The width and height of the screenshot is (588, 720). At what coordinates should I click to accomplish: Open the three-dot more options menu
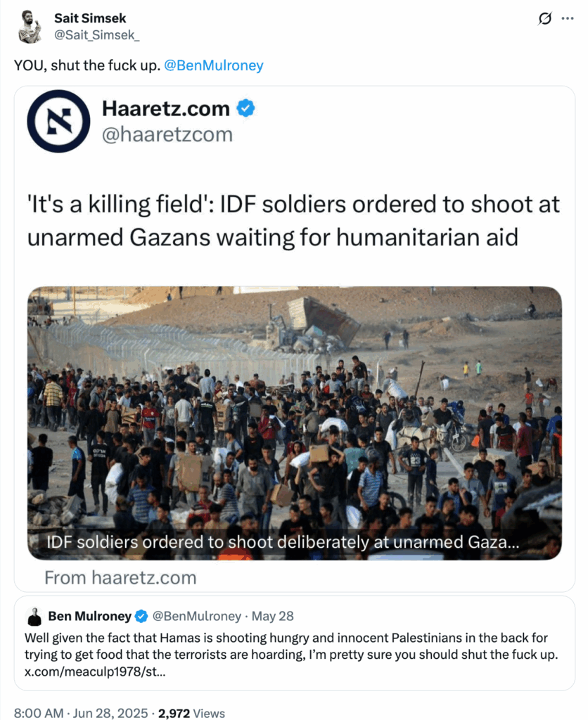tap(568, 18)
